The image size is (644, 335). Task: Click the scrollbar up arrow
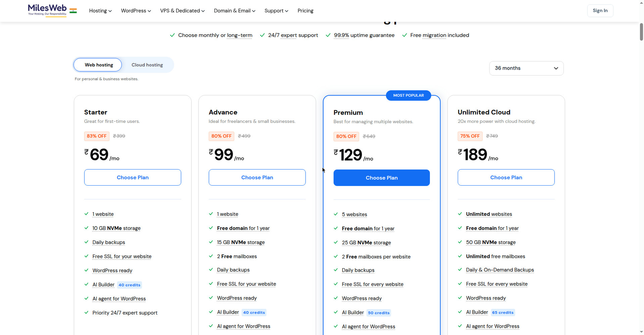pos(641,3)
